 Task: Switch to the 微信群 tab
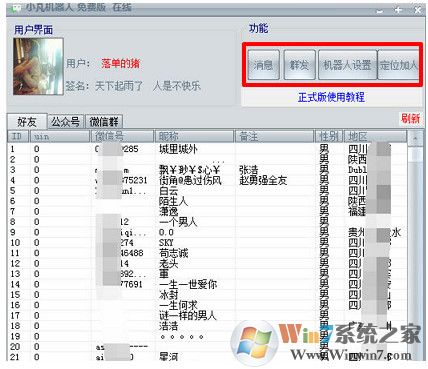coord(104,122)
